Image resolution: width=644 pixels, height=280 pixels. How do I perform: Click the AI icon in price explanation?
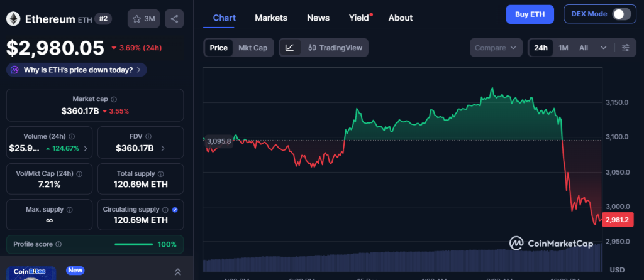(x=14, y=70)
